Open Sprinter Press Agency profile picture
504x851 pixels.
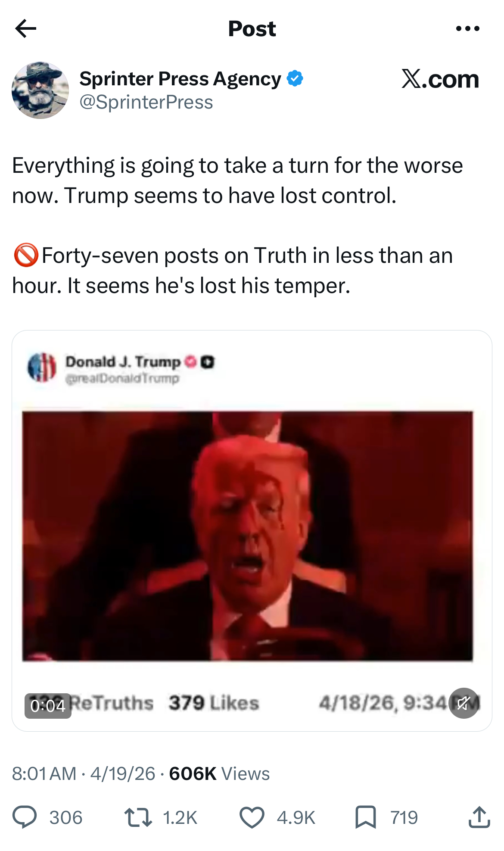click(x=40, y=90)
